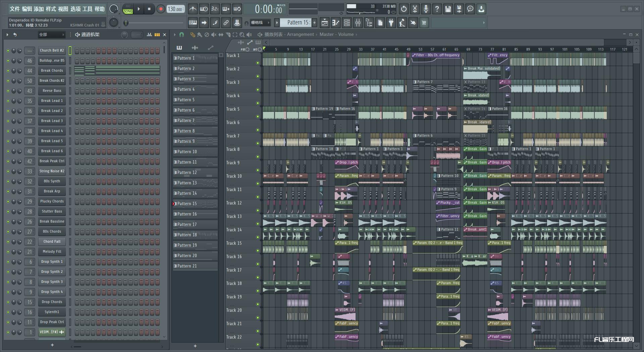644x352 pixels.
Task: Open the Plucky Chords channel button
Action: [x=52, y=201]
